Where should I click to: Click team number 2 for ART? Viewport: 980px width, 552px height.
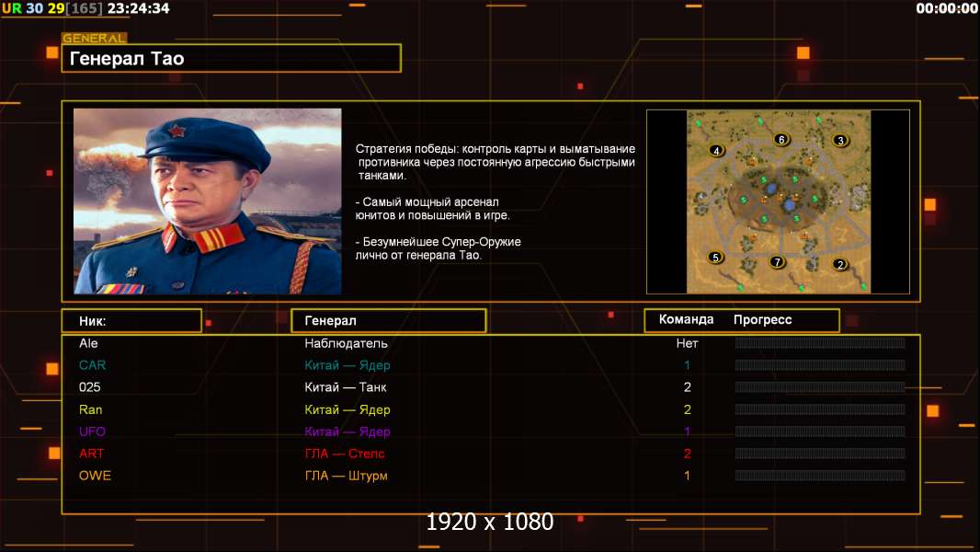coord(687,454)
